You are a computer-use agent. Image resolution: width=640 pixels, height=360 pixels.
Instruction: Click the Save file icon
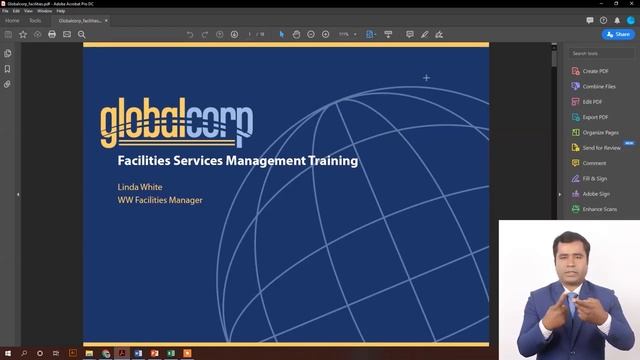pos(8,35)
